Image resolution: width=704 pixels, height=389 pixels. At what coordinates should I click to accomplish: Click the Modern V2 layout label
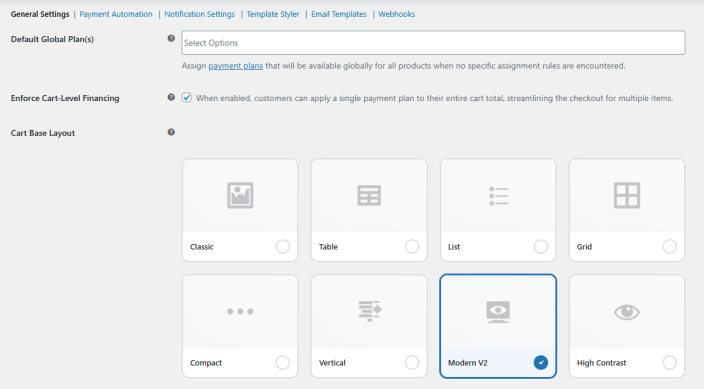(x=467, y=363)
